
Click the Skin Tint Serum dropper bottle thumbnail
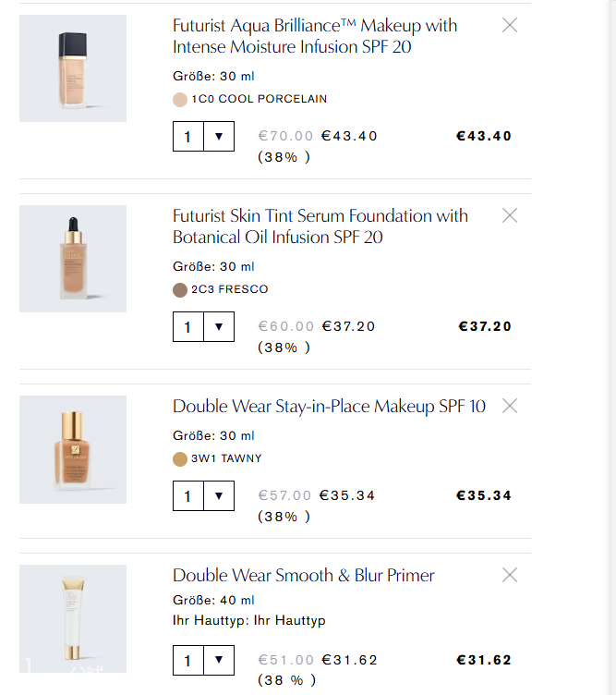[73, 259]
